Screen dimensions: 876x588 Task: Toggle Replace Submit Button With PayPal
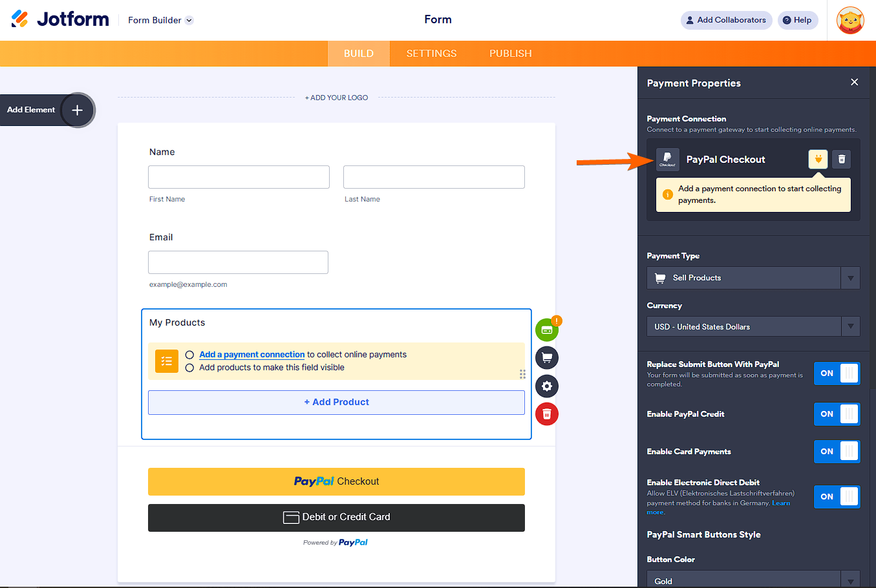(837, 373)
